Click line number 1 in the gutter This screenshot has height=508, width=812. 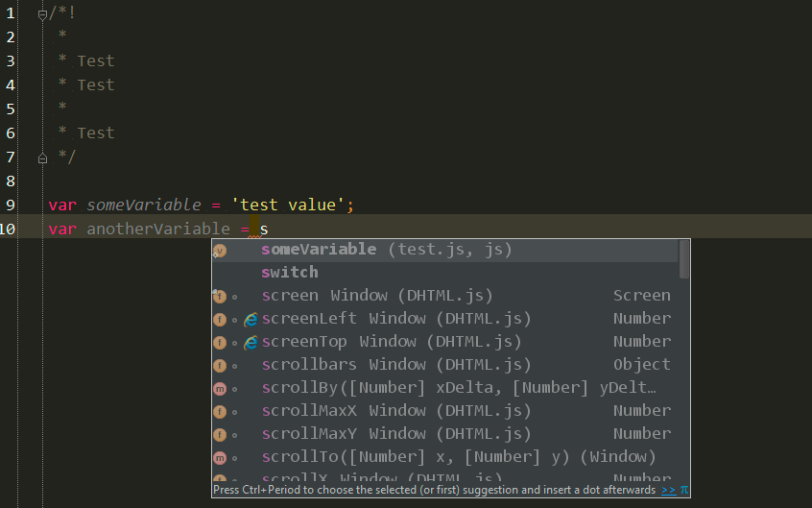click(x=11, y=12)
